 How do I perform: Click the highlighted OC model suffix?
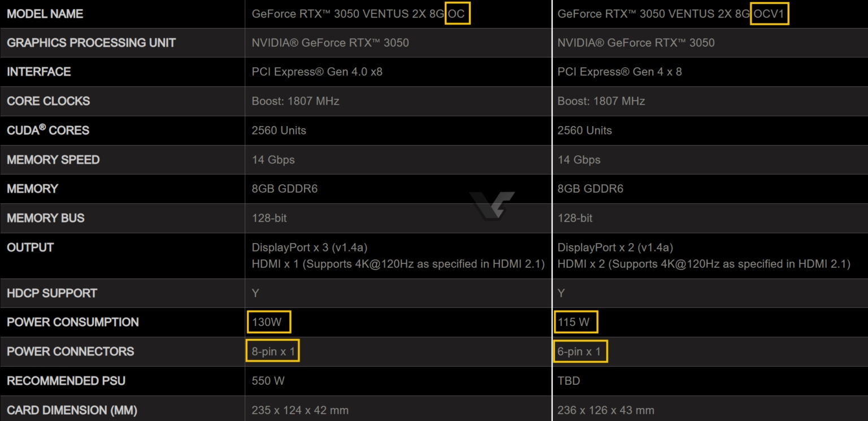click(457, 14)
